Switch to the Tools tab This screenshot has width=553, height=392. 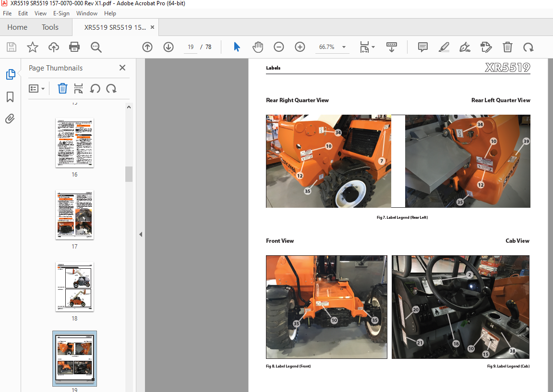(50, 27)
